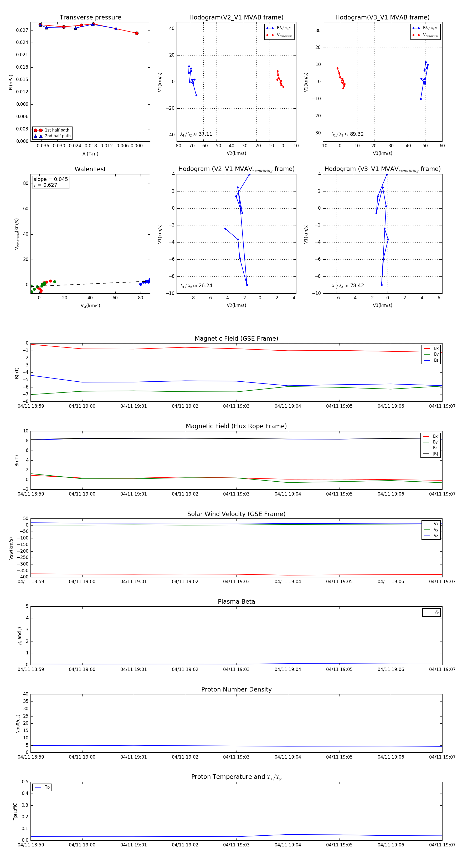Click the 'Plasma Beta' title

click(x=236, y=602)
